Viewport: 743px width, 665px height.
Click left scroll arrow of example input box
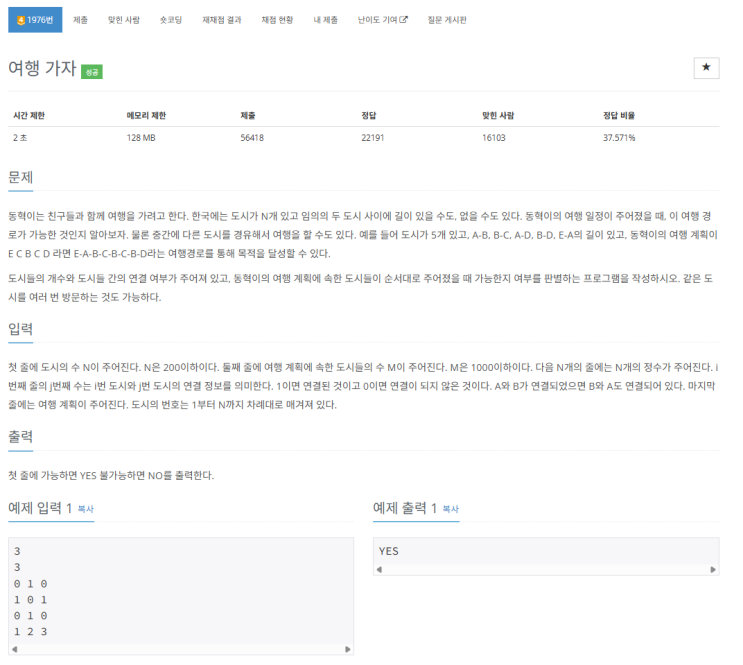15,649
